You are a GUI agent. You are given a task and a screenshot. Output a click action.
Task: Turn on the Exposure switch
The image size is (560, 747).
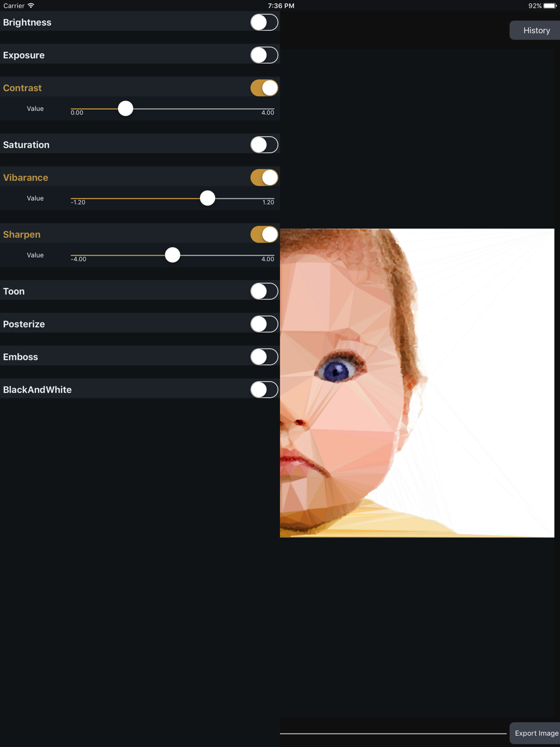(x=264, y=55)
